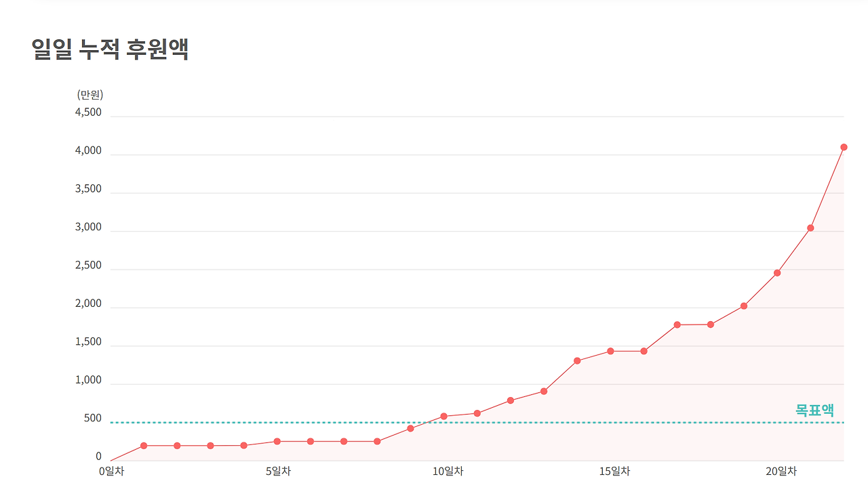The width and height of the screenshot is (868, 502).
Task: Click the 5일차 x-axis label
Action: (278, 471)
